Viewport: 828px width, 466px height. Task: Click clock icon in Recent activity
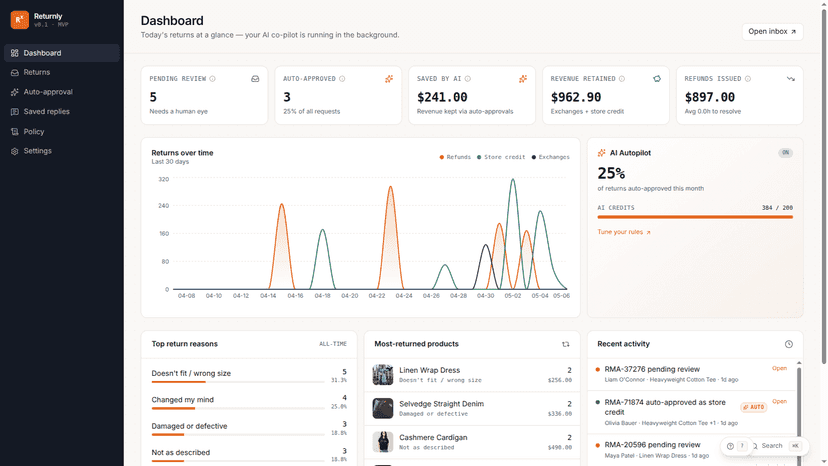click(x=788, y=344)
